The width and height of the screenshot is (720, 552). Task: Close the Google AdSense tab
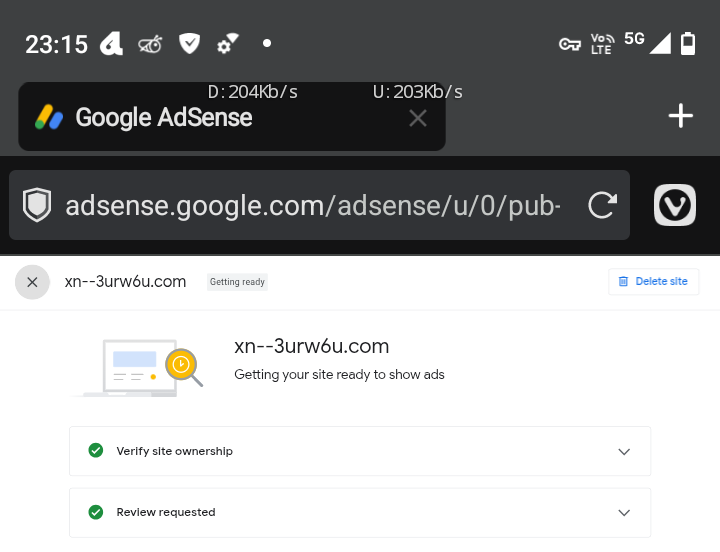click(418, 118)
